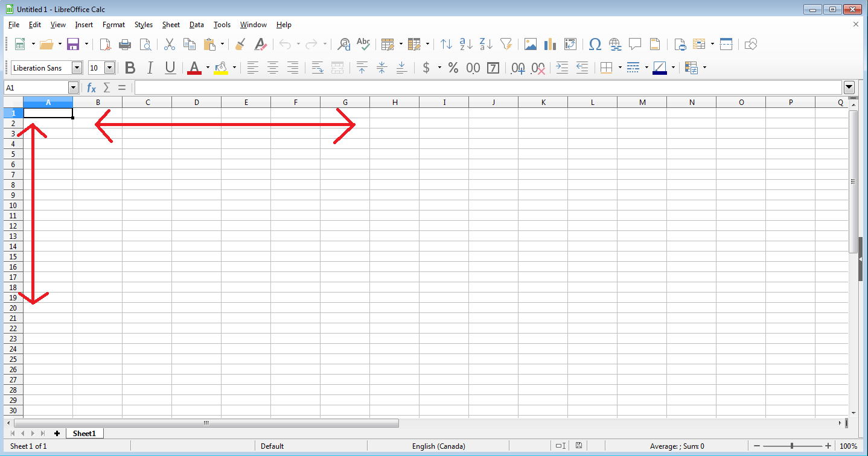The height and width of the screenshot is (456, 868).
Task: Open the Data menu
Action: click(x=196, y=25)
